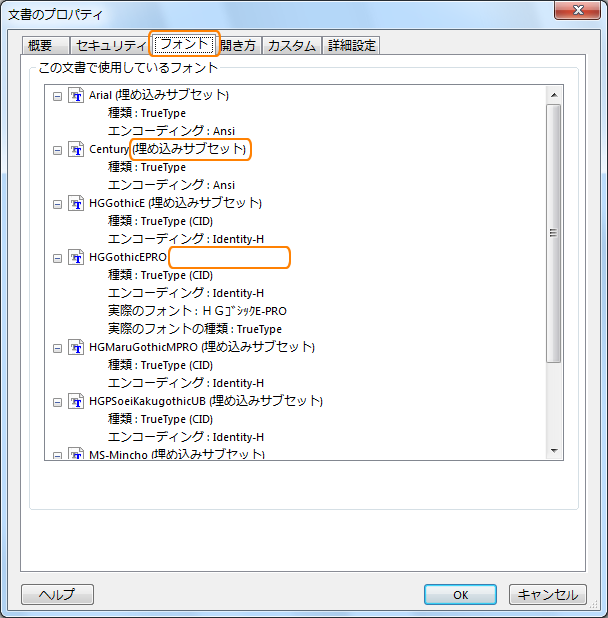Click 種類 : TrueType (CID) under HGMaruGothicMPRO

(160, 365)
